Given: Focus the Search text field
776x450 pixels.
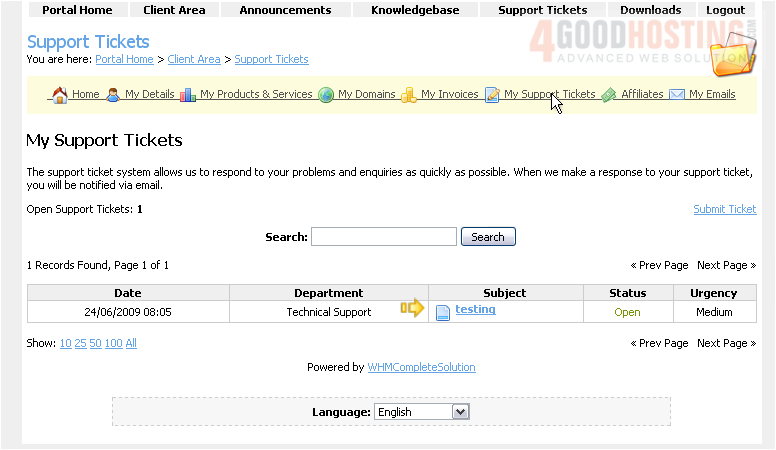Looking at the screenshot, I should 384,237.
